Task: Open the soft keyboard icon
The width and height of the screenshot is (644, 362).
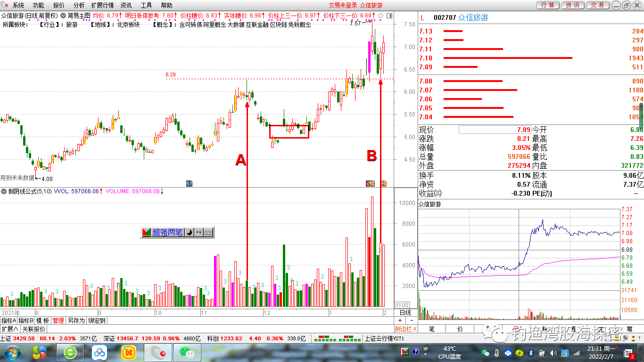Action: click(208, 232)
